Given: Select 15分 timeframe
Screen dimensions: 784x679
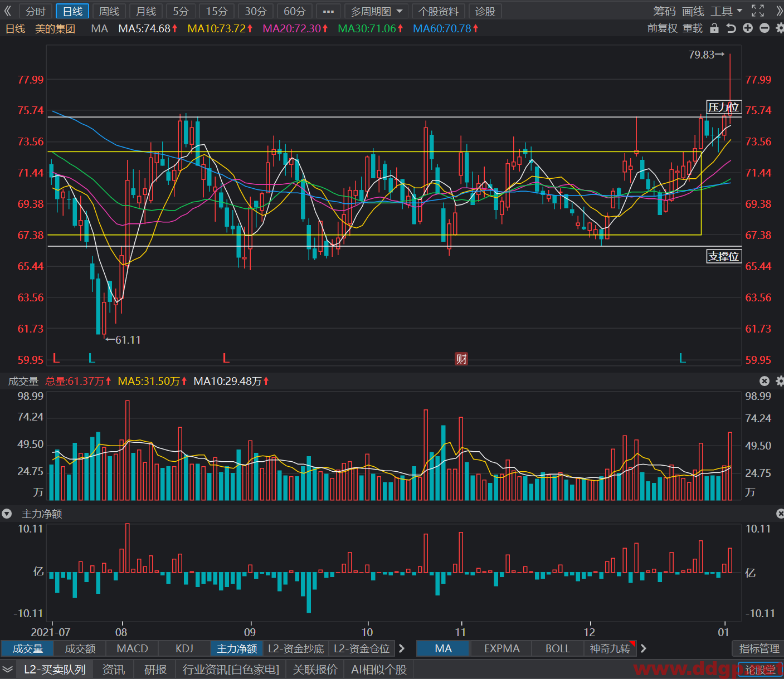Looking at the screenshot, I should 217,11.
